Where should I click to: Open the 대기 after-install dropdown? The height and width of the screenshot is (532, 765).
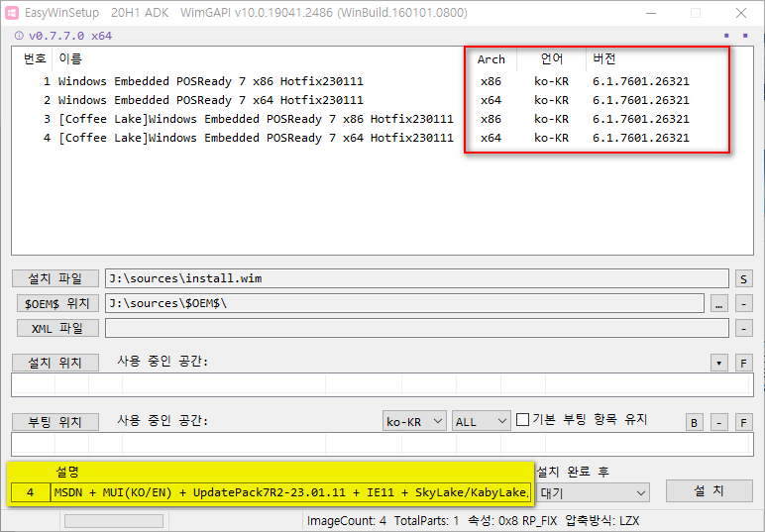coord(593,493)
